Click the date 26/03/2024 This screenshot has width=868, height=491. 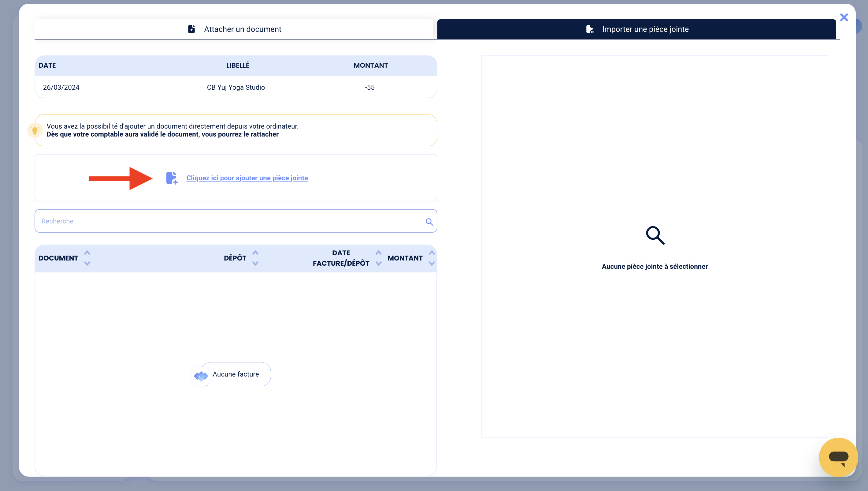tap(61, 87)
